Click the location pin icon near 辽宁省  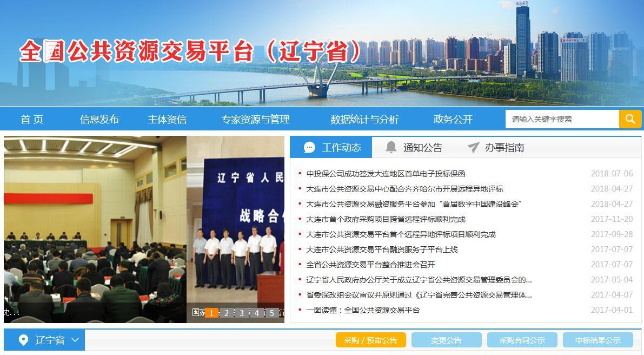(x=23, y=340)
